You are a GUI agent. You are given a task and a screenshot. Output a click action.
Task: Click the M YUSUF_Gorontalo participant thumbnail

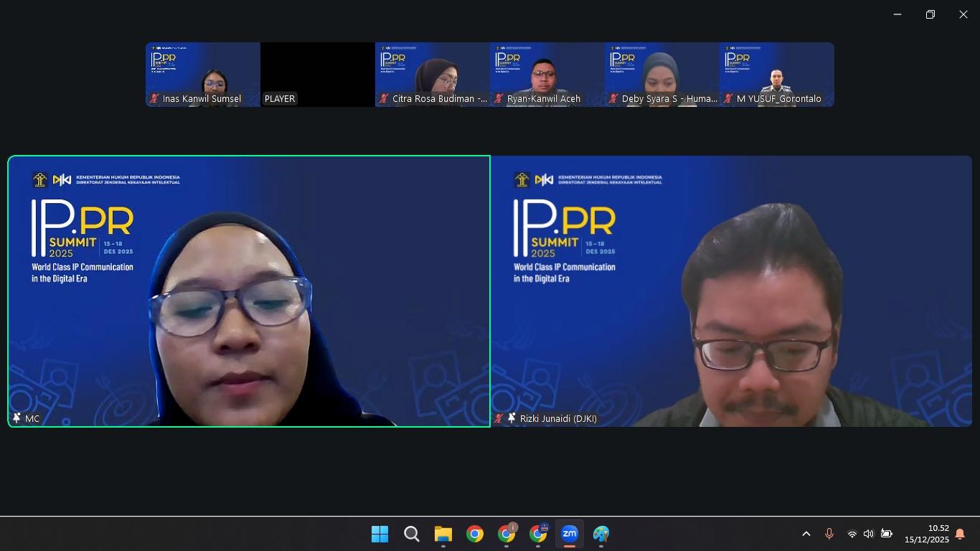click(x=777, y=75)
